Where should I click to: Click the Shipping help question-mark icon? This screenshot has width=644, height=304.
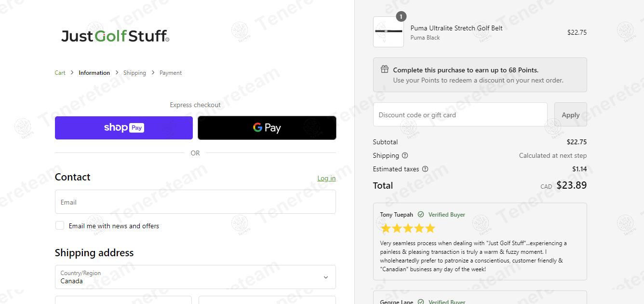pyautogui.click(x=405, y=155)
